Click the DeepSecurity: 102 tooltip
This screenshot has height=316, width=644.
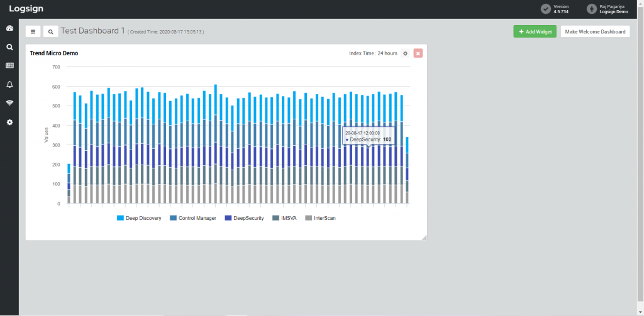369,136
